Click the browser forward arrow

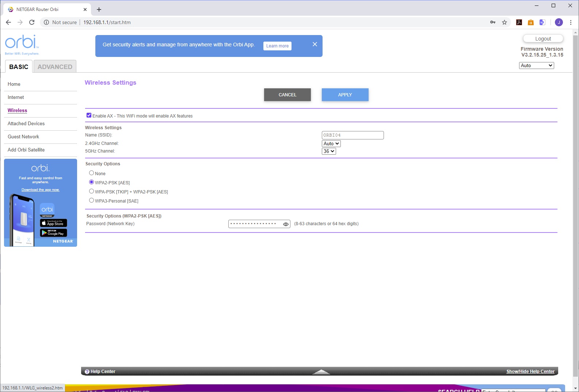click(x=20, y=22)
